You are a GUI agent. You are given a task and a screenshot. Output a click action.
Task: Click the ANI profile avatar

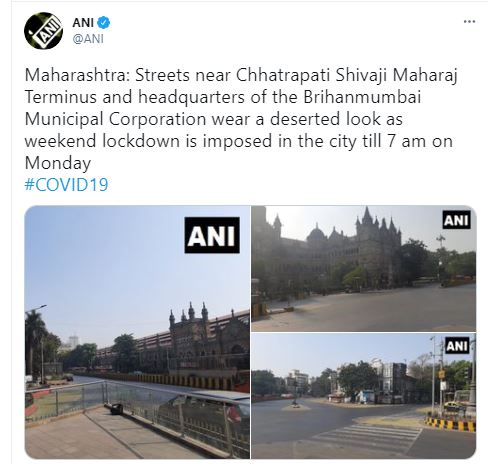[43, 31]
